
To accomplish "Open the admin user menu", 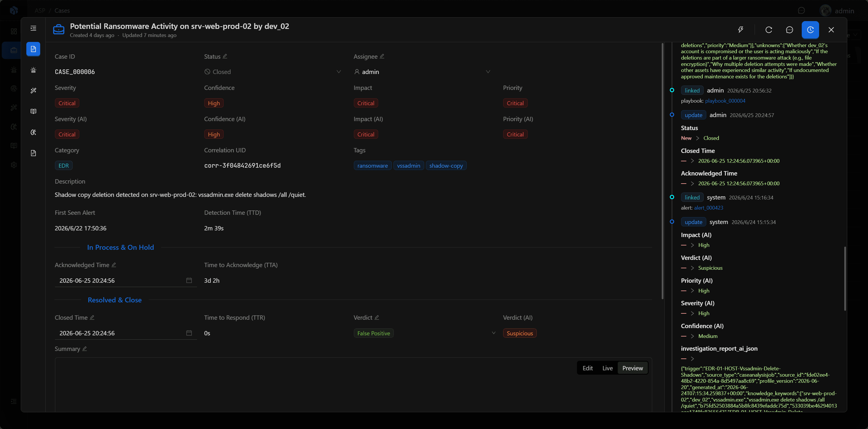I will 837,11.
